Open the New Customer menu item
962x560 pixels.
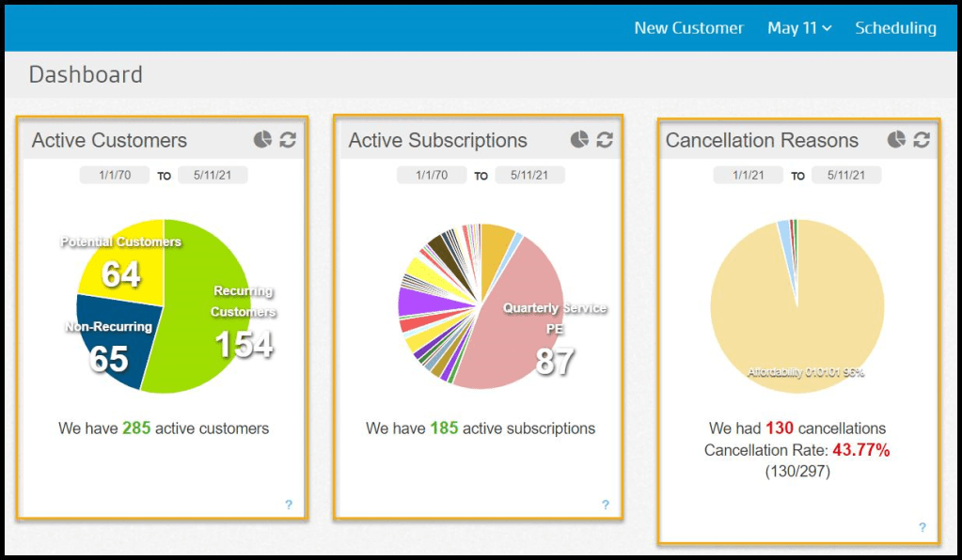click(x=688, y=28)
